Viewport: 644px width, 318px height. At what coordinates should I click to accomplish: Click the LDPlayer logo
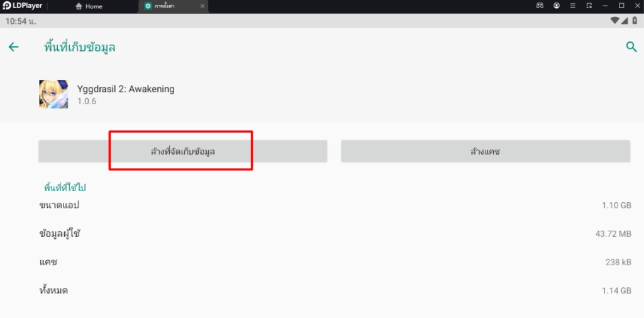(x=23, y=6)
